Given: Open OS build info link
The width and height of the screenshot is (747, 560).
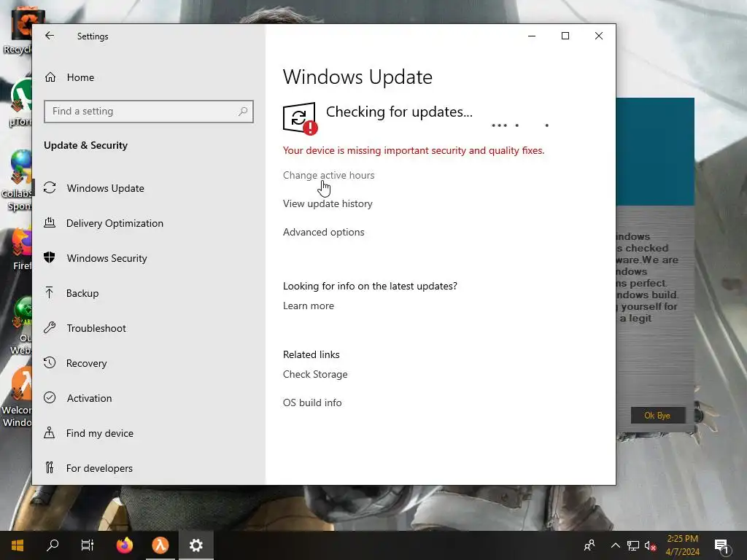Looking at the screenshot, I should coord(312,402).
